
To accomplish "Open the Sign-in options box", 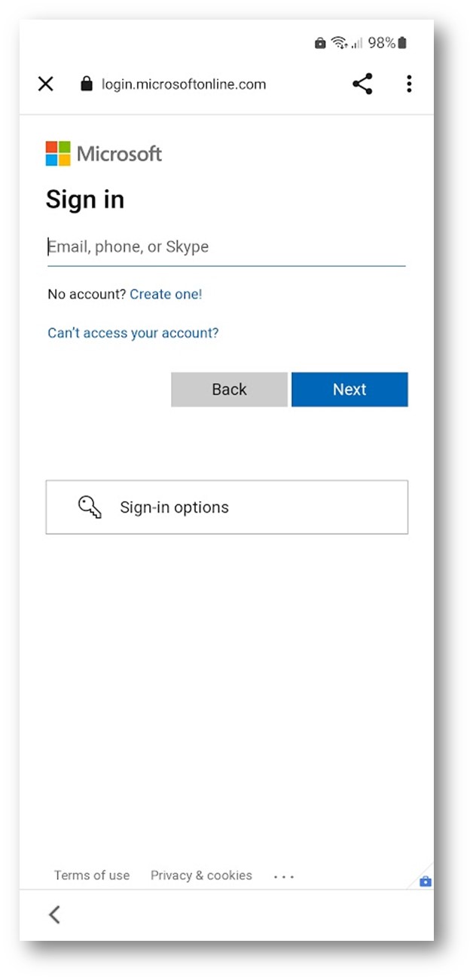I will (227, 507).
